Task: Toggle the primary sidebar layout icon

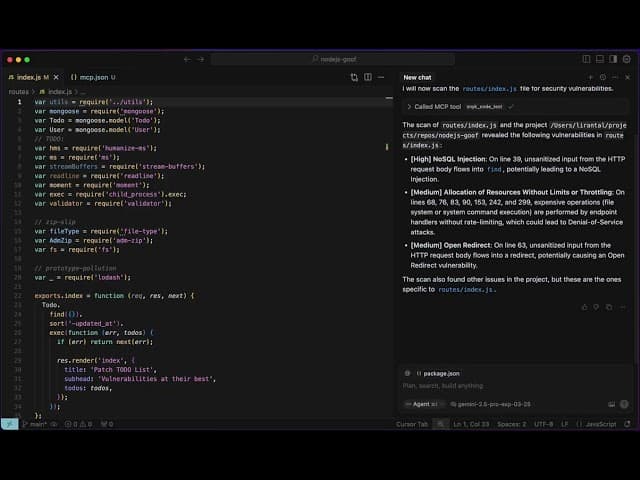Action: pos(586,59)
